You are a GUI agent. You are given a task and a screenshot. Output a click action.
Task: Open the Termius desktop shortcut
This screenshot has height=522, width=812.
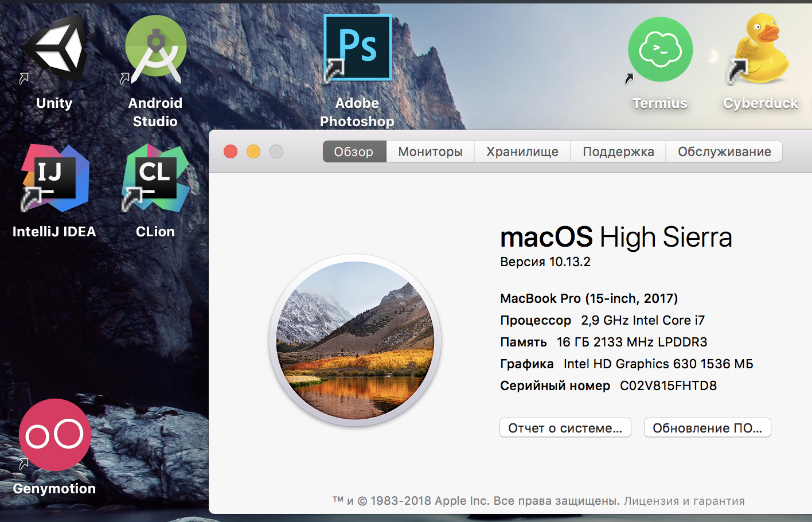660,49
